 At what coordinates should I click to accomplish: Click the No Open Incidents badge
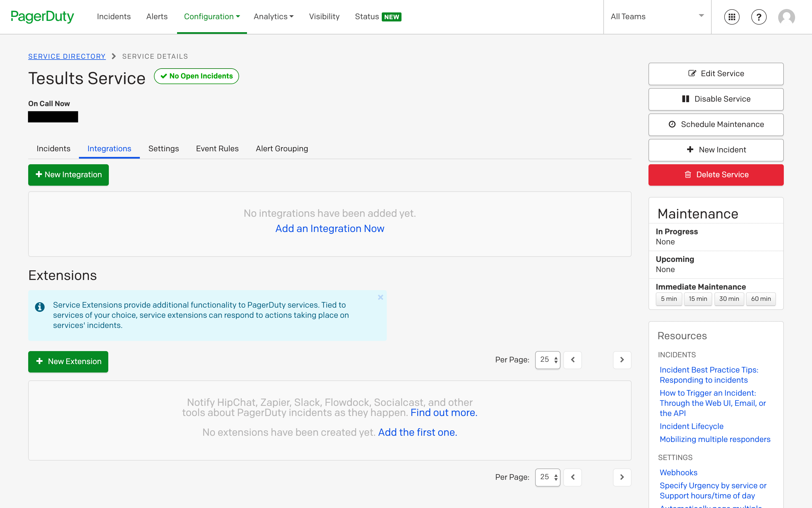click(x=196, y=76)
